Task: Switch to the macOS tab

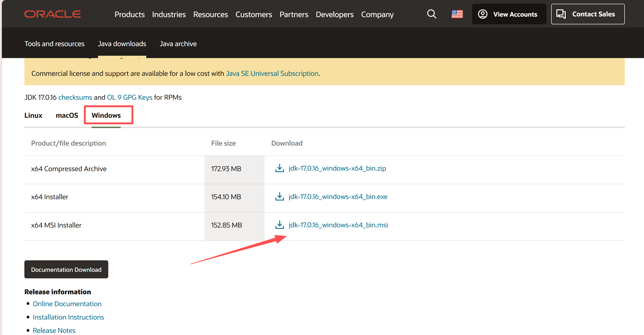Action: click(67, 115)
